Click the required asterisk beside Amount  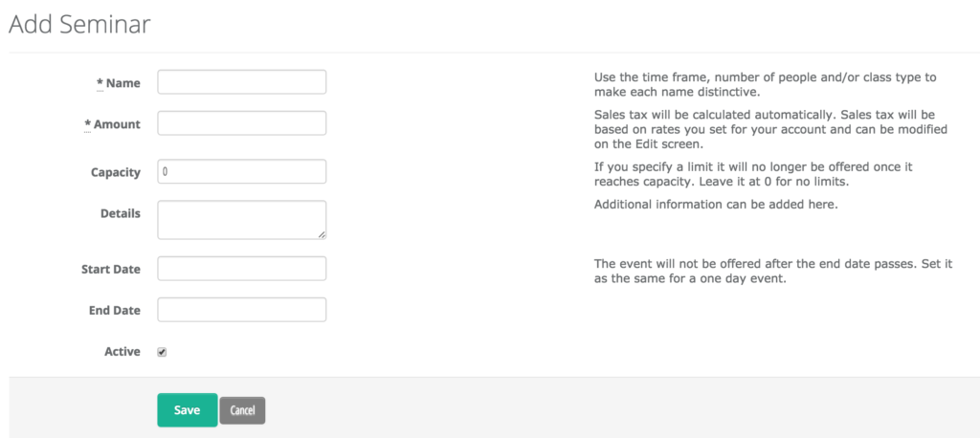(87, 124)
